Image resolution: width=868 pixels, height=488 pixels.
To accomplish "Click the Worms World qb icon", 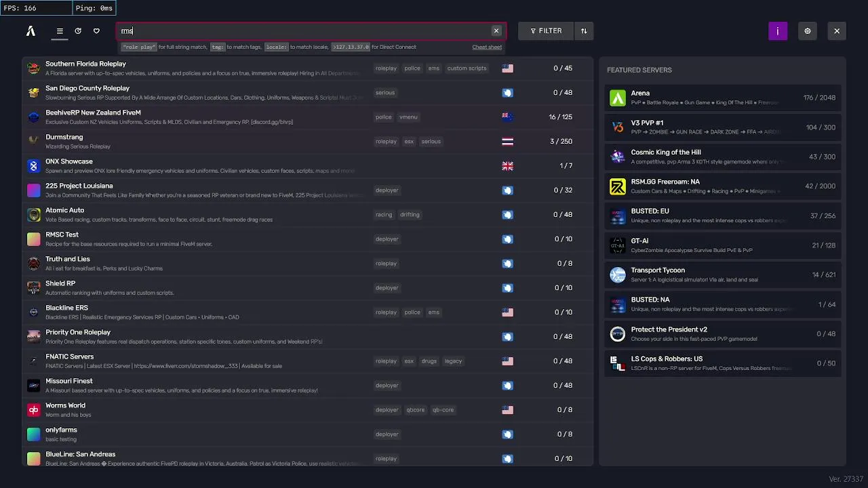I will point(34,410).
